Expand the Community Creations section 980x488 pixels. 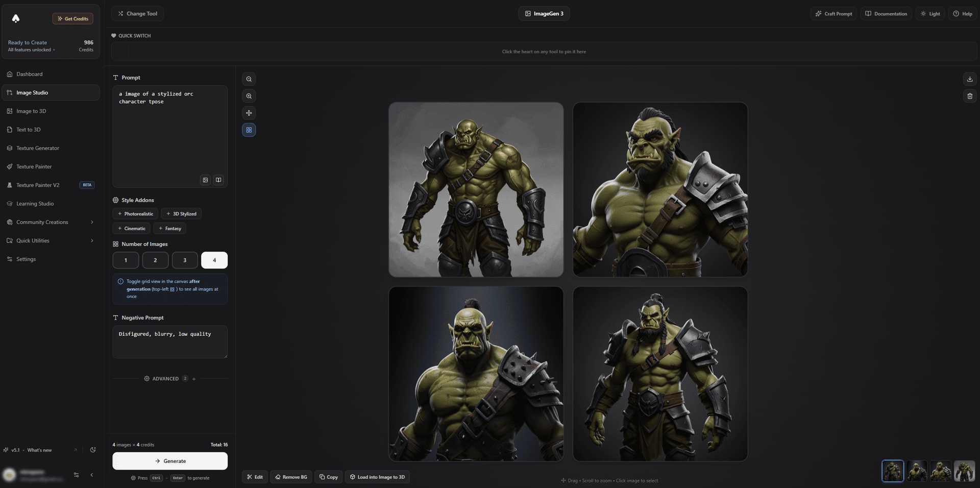(51, 222)
